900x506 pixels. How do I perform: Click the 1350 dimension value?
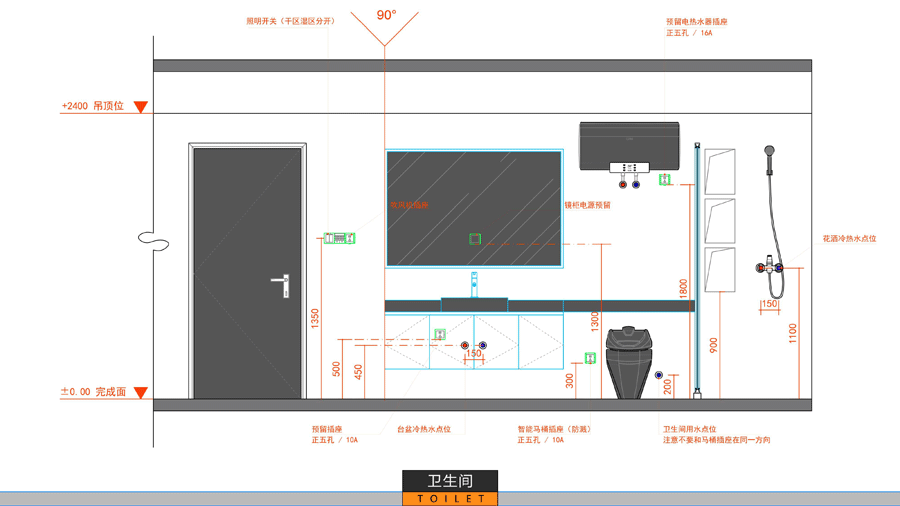point(315,319)
